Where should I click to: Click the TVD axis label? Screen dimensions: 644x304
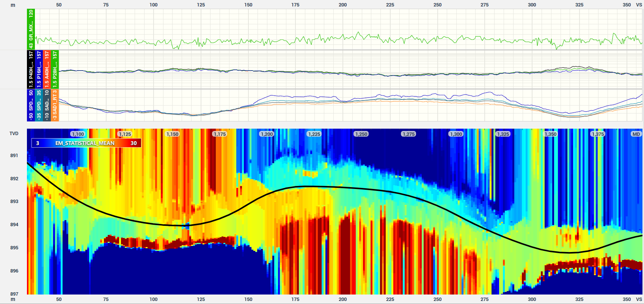pyautogui.click(x=14, y=134)
